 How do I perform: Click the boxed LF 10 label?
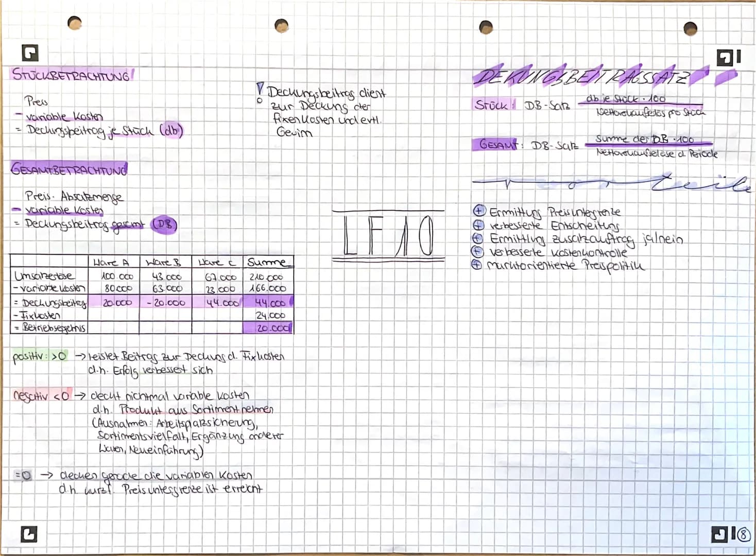(x=389, y=236)
